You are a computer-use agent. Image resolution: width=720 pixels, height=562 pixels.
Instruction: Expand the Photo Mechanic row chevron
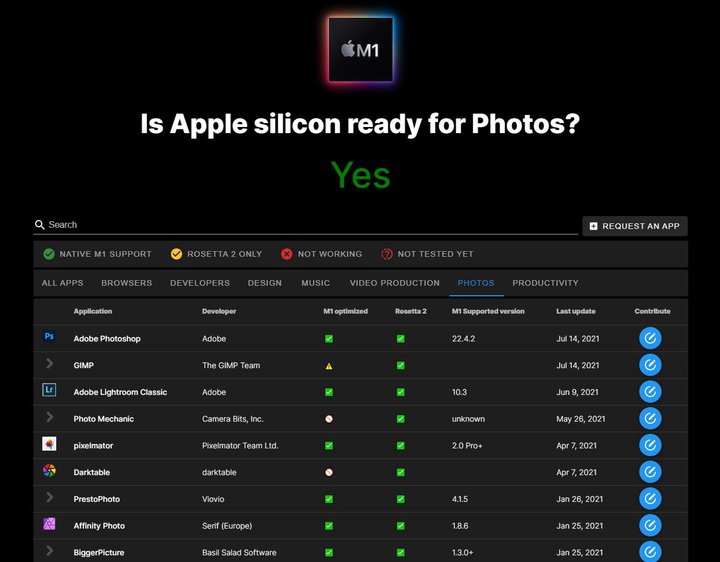[x=49, y=419]
